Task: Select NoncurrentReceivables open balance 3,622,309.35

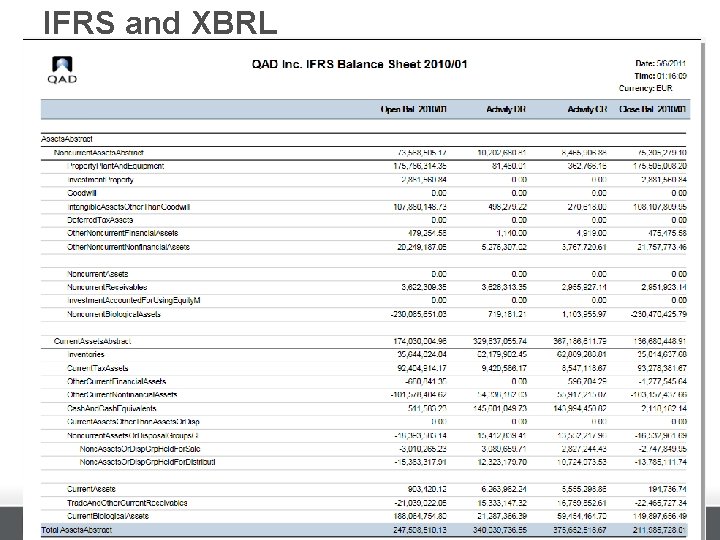Action: (424, 287)
